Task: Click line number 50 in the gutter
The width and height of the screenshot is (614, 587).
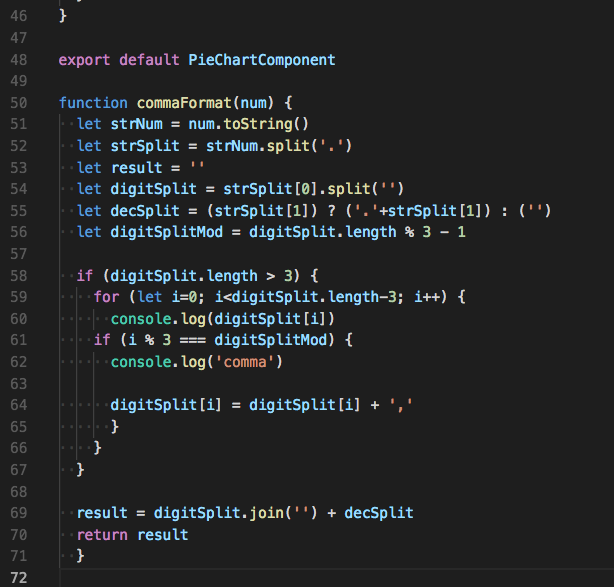Action: (x=19, y=103)
